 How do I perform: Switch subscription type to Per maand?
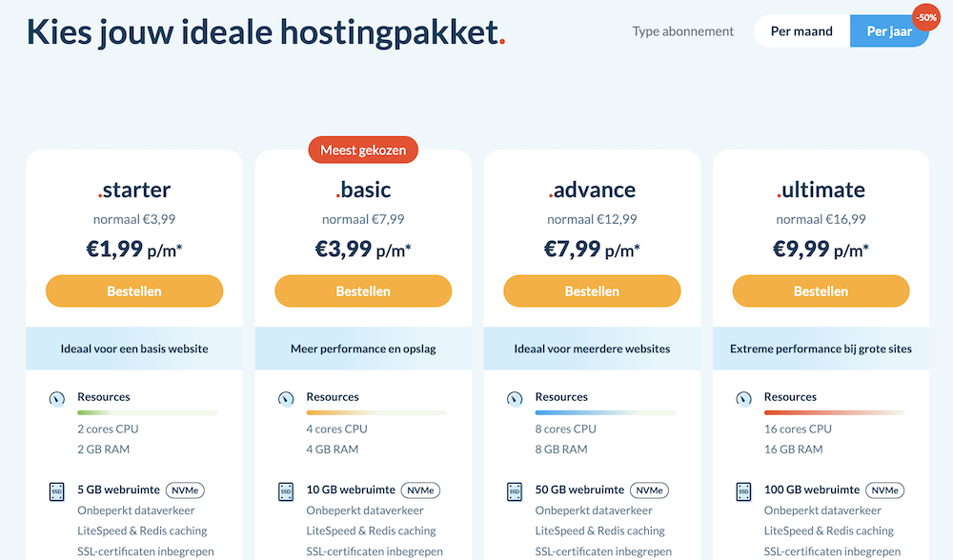pyautogui.click(x=801, y=31)
